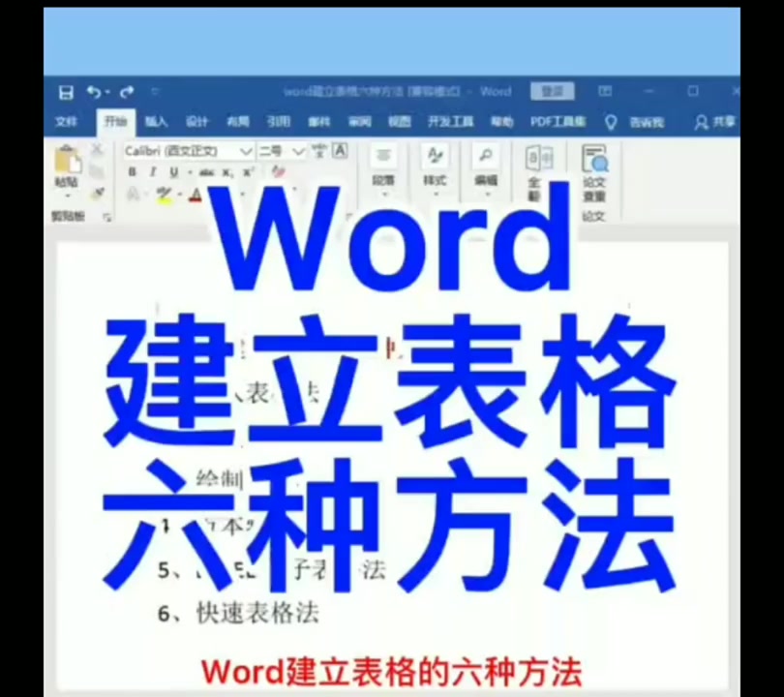Click the character border A icon
The image size is (784, 697).
point(341,150)
